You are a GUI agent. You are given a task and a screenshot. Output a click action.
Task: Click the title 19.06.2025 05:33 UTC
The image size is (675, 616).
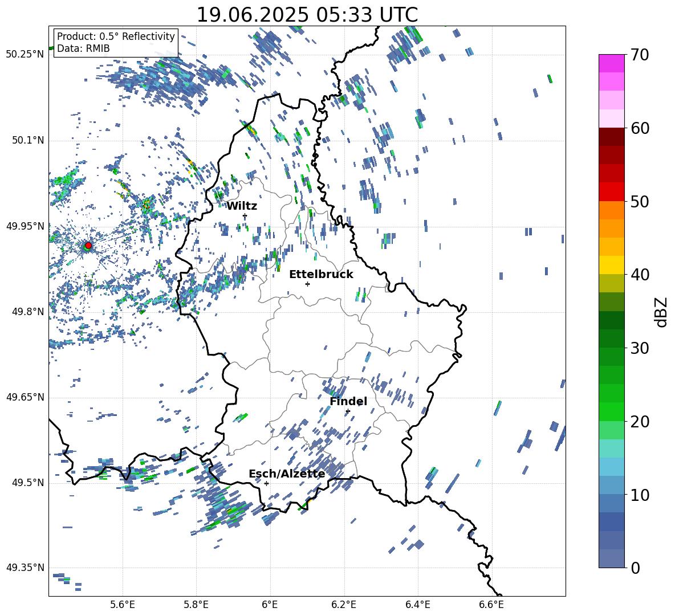coord(307,15)
